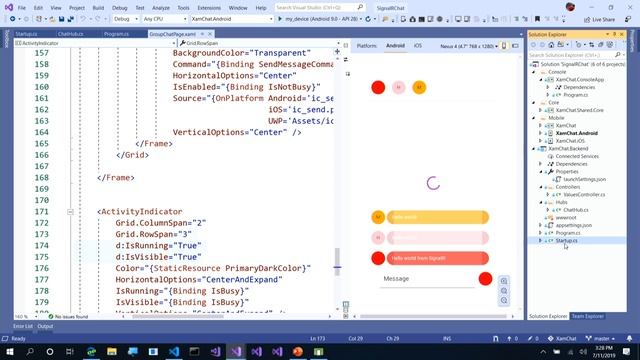Click the Windows Start button
The height and width of the screenshot is (360, 640).
[x=9, y=351]
